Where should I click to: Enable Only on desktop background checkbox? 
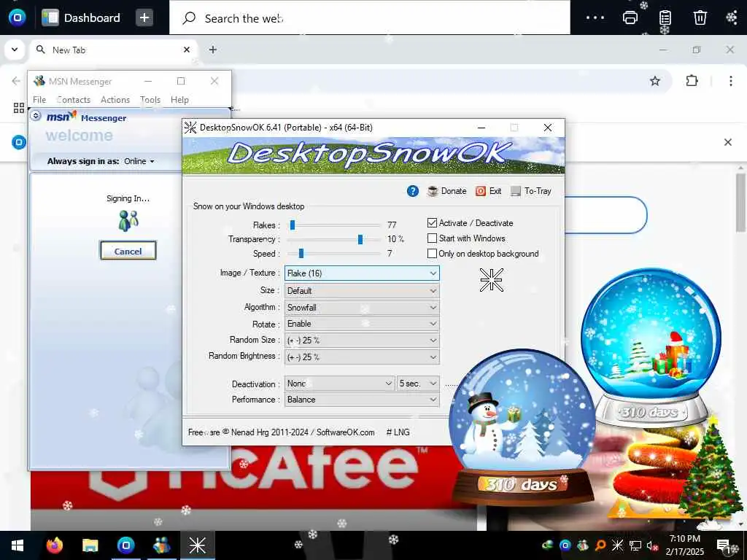click(432, 253)
